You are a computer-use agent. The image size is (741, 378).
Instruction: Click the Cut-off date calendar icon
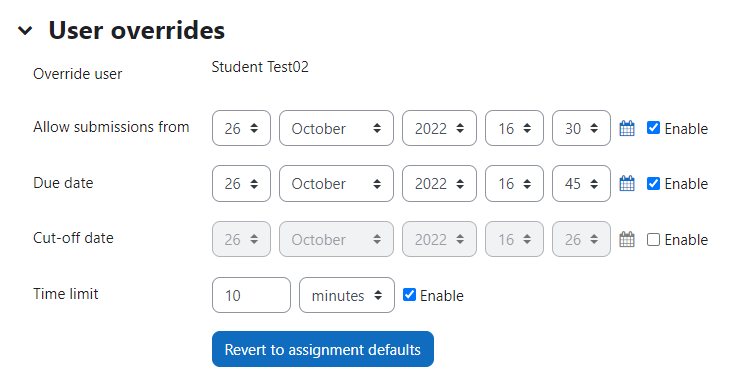coord(627,240)
